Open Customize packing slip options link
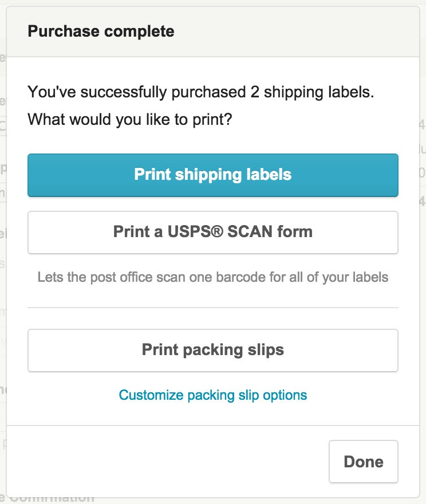The width and height of the screenshot is (426, 504). point(212,395)
